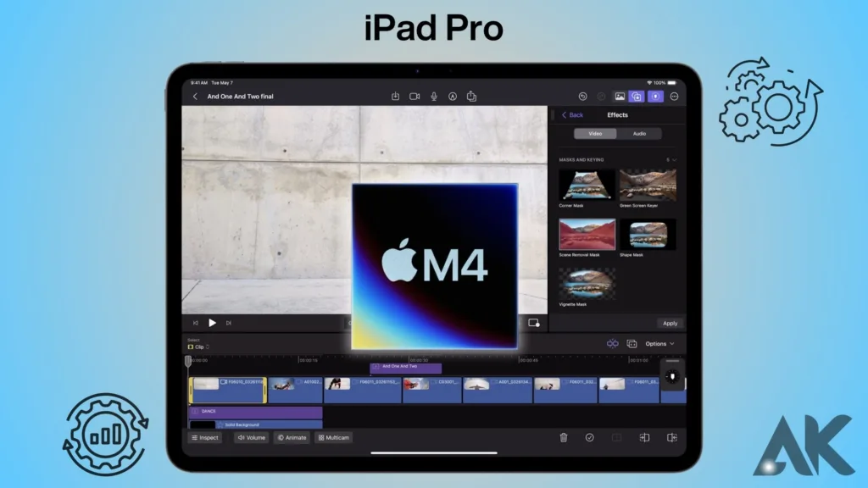Open the Inspect panel button
868x488 pixels.
click(x=204, y=438)
